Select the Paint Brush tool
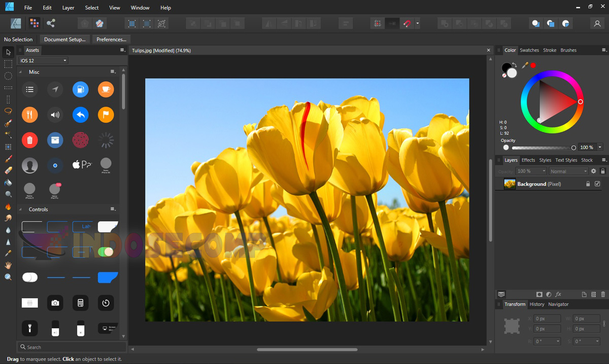 [x=8, y=159]
